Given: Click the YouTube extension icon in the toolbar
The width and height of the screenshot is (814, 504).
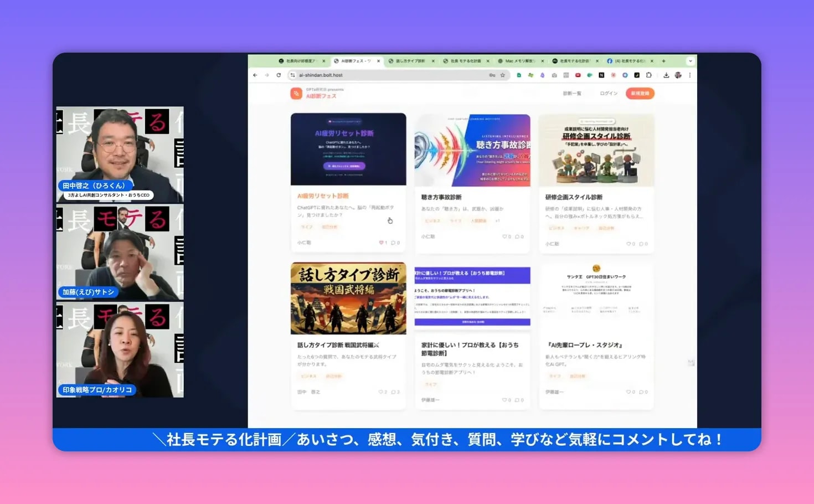Looking at the screenshot, I should (578, 75).
